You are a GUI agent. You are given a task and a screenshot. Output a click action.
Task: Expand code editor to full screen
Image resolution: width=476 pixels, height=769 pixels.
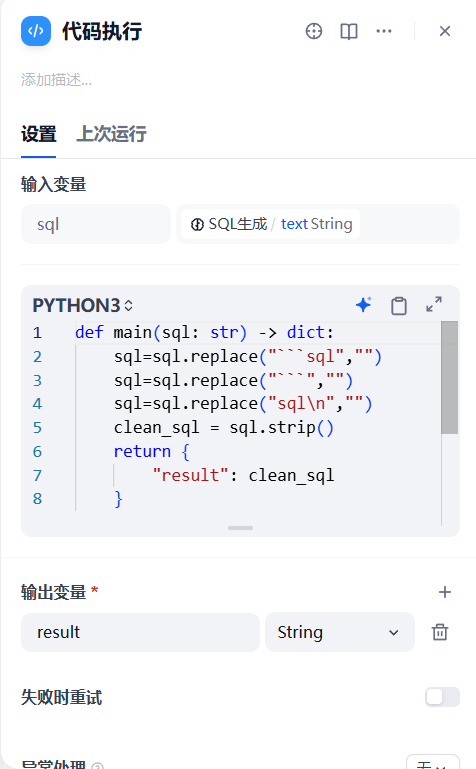[x=434, y=305]
